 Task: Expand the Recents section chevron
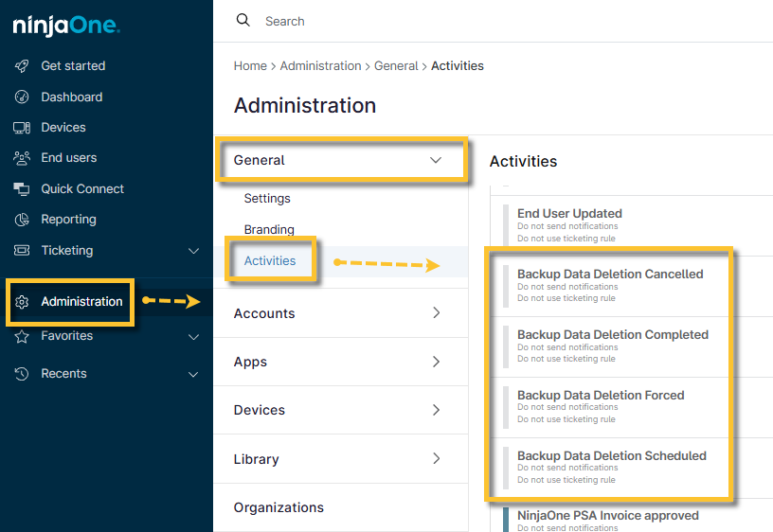193,374
